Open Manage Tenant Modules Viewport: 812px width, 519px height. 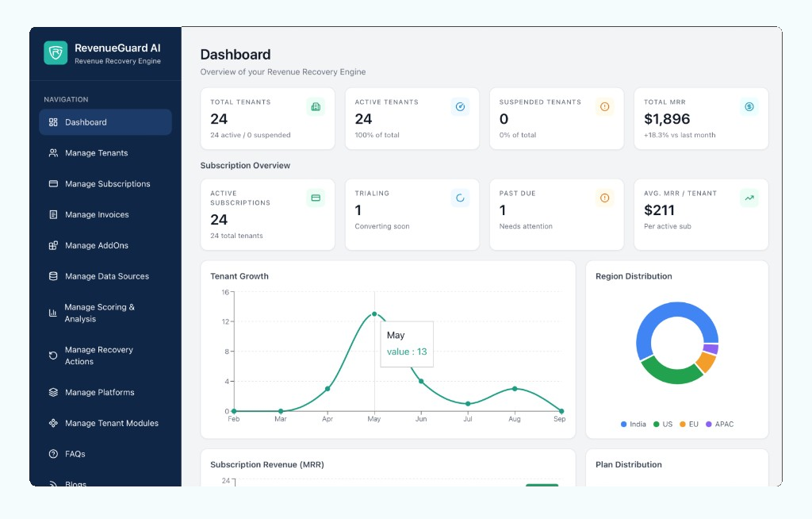(105, 423)
